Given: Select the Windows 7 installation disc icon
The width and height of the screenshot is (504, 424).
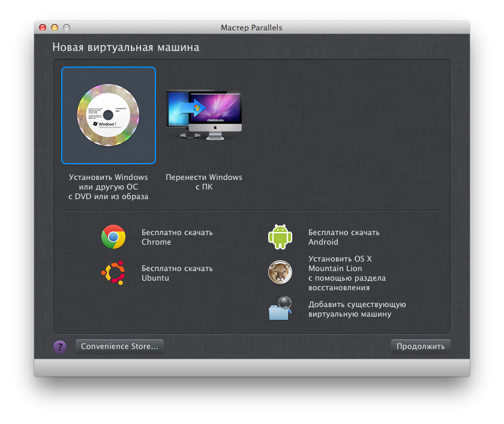Looking at the screenshot, I should click(x=108, y=115).
